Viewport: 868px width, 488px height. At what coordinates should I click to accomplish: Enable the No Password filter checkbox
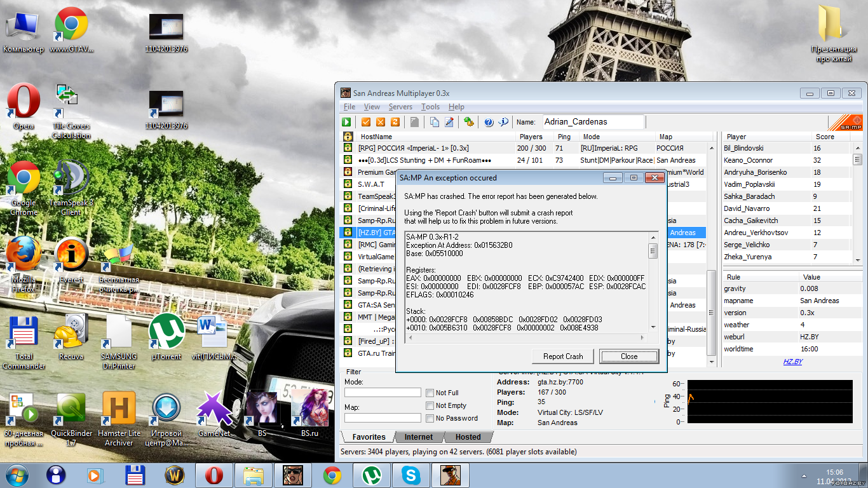[430, 419]
